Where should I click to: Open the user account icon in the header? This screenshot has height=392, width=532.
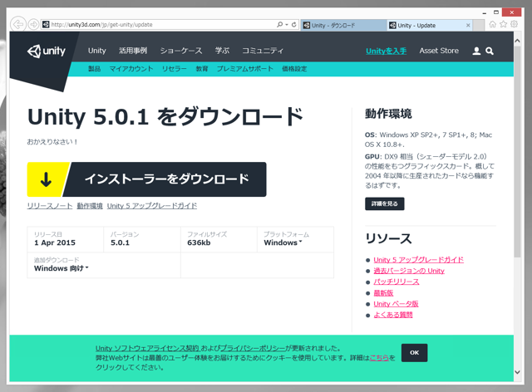coord(476,51)
